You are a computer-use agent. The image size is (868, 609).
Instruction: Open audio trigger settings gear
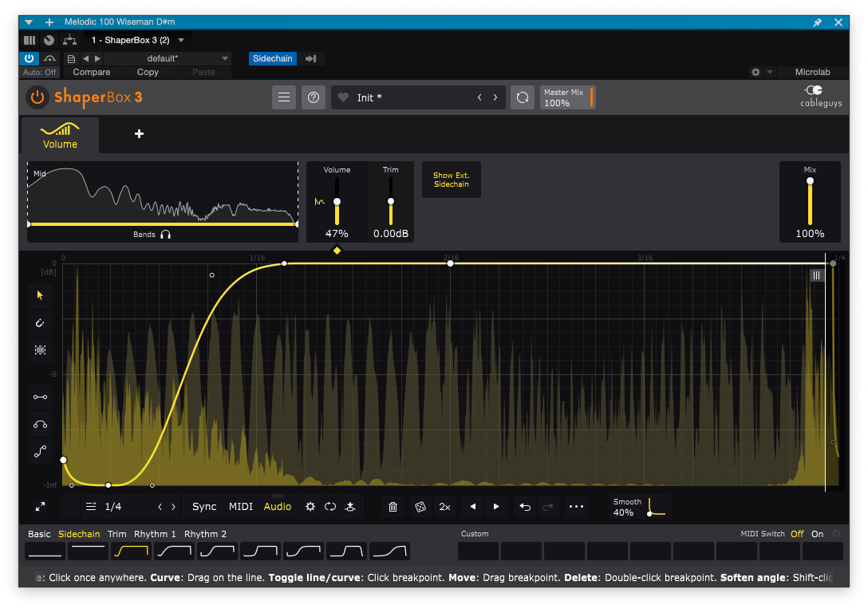310,507
